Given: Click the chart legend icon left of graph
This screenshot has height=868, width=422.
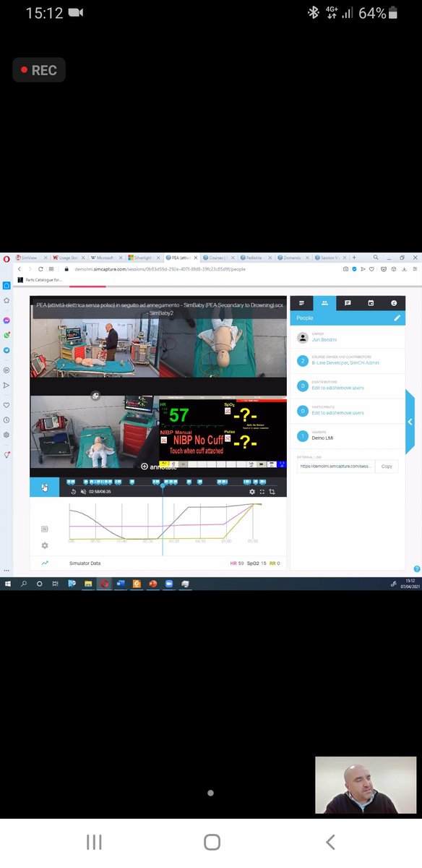Looking at the screenshot, I should pos(45,529).
